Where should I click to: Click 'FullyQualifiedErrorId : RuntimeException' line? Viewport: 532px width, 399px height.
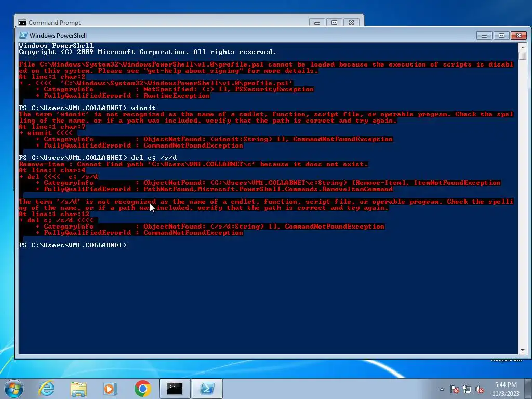[x=123, y=96]
